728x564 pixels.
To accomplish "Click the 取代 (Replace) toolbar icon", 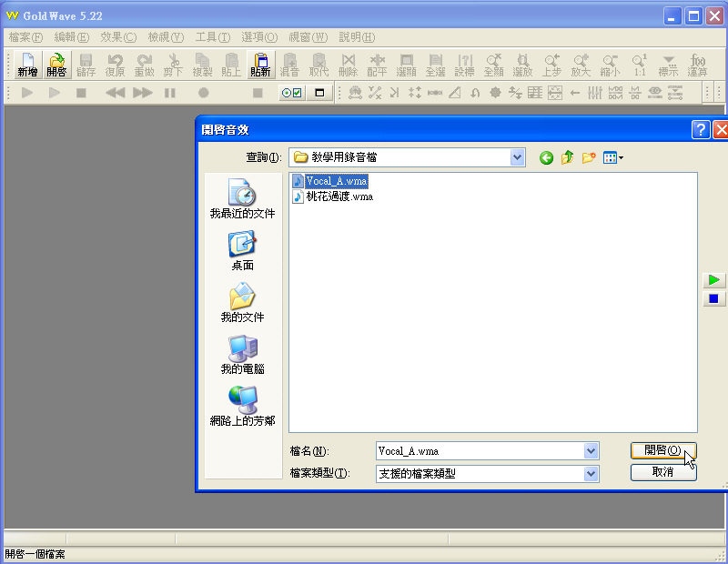I will tap(319, 65).
